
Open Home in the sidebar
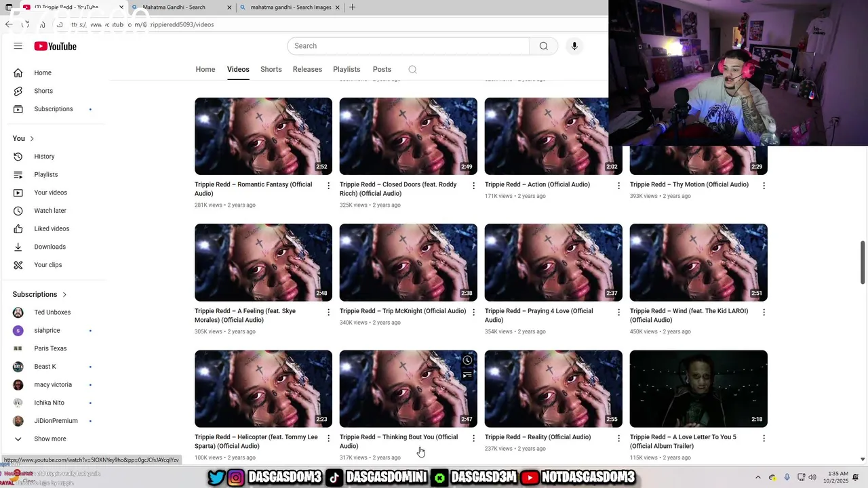pos(54,73)
